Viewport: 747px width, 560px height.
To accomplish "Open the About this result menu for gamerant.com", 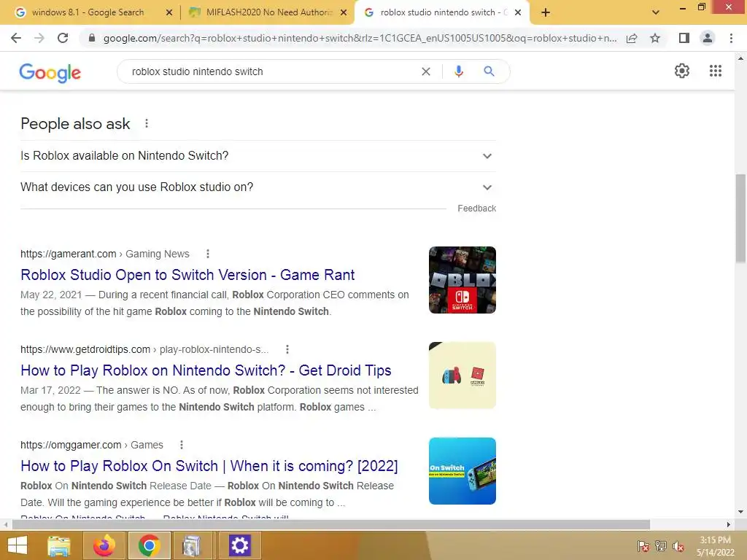I will (208, 254).
